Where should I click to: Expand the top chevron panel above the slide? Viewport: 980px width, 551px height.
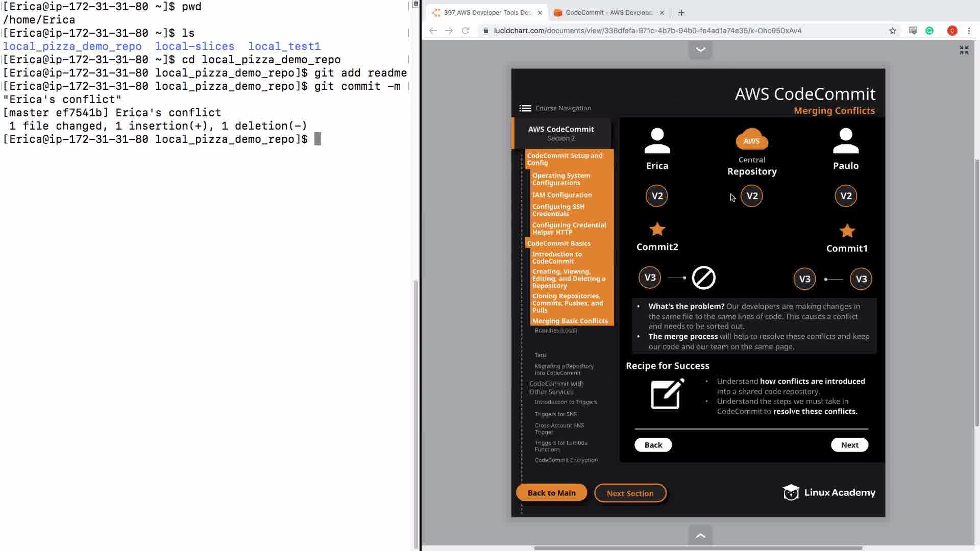click(x=700, y=49)
